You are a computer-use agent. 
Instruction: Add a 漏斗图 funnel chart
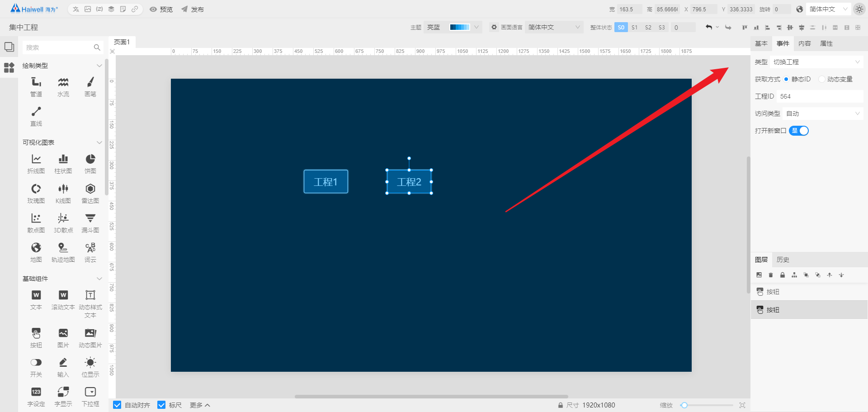tap(90, 223)
